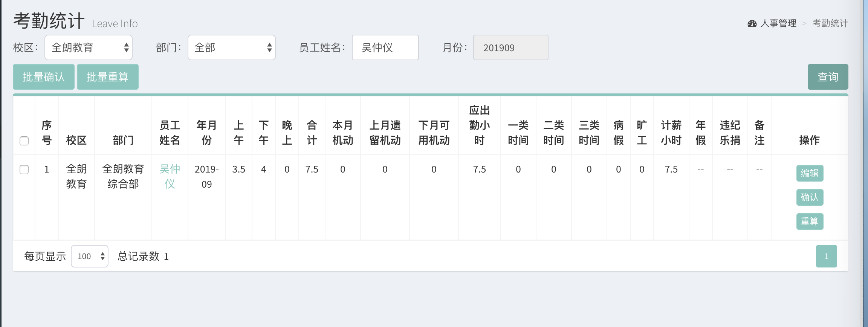The image size is (868, 327).
Task: Open employee link 吴仲仪 in the table
Action: [x=170, y=176]
